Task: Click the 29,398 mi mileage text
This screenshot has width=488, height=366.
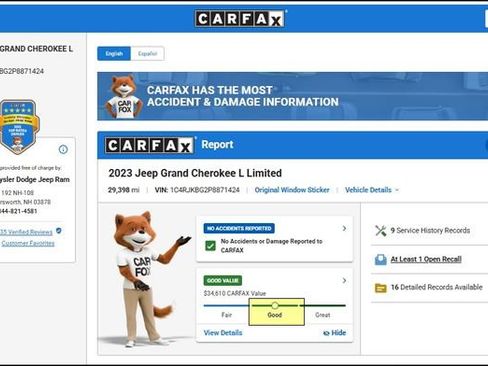Action: pos(124,190)
